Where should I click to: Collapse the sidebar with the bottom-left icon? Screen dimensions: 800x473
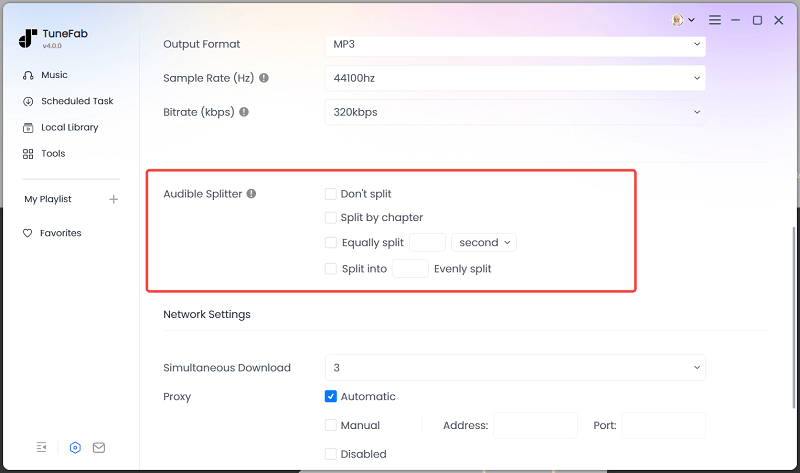tap(41, 447)
